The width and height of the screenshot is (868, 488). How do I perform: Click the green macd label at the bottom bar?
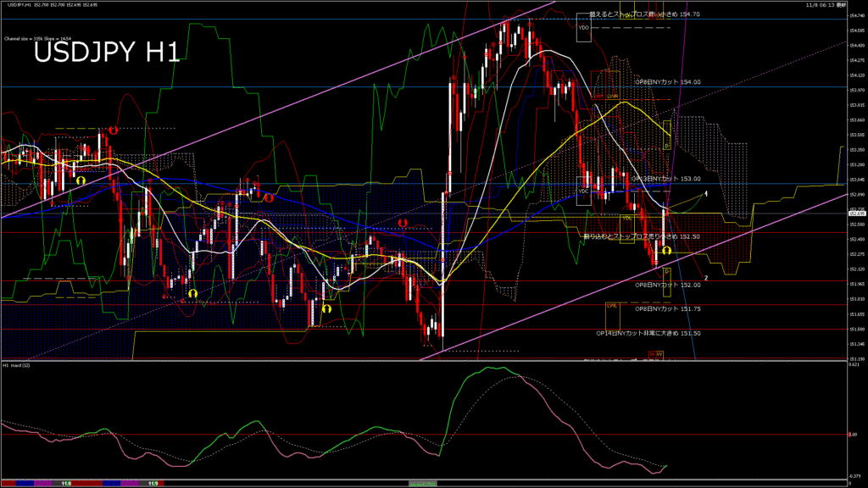(x=422, y=484)
